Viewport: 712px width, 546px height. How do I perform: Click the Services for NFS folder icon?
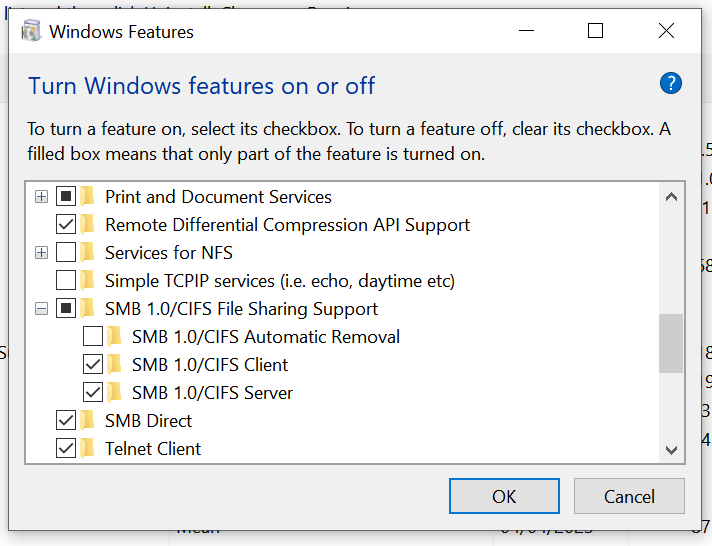pos(88,253)
